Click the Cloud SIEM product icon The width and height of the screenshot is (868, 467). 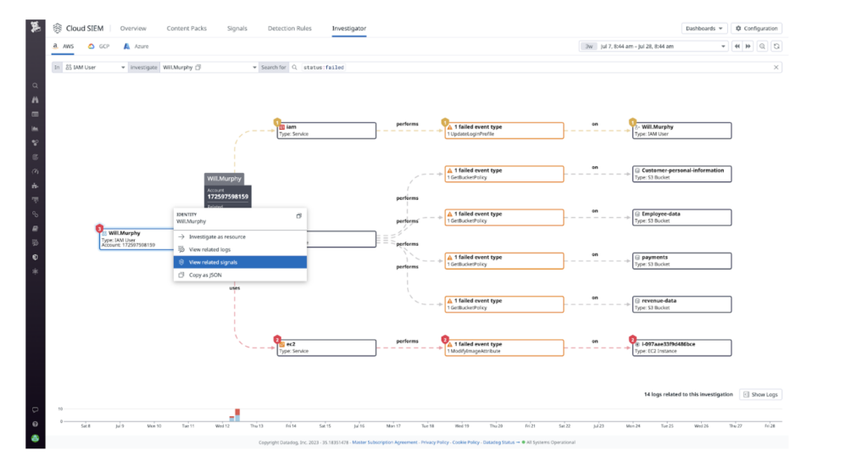pyautogui.click(x=58, y=28)
